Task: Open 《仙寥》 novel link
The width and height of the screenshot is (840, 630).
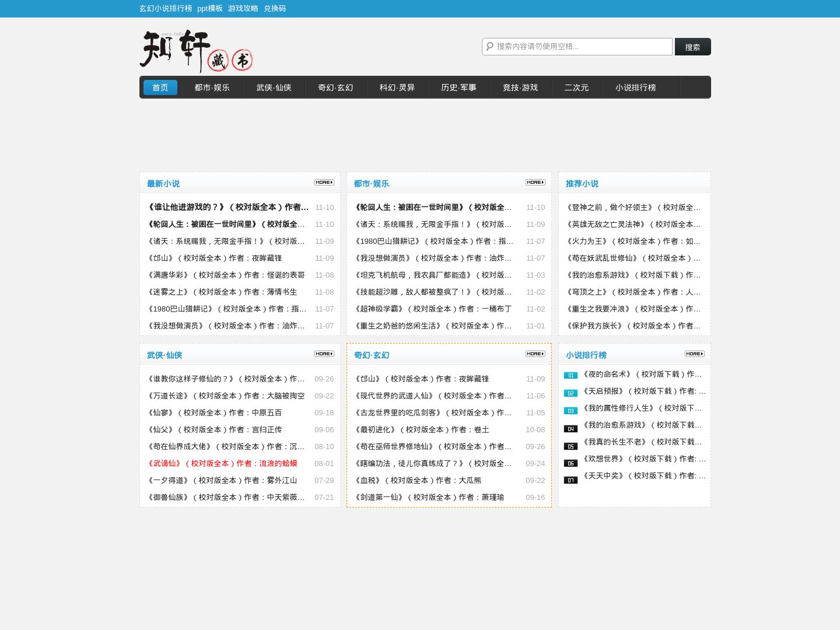Action: coord(215,412)
